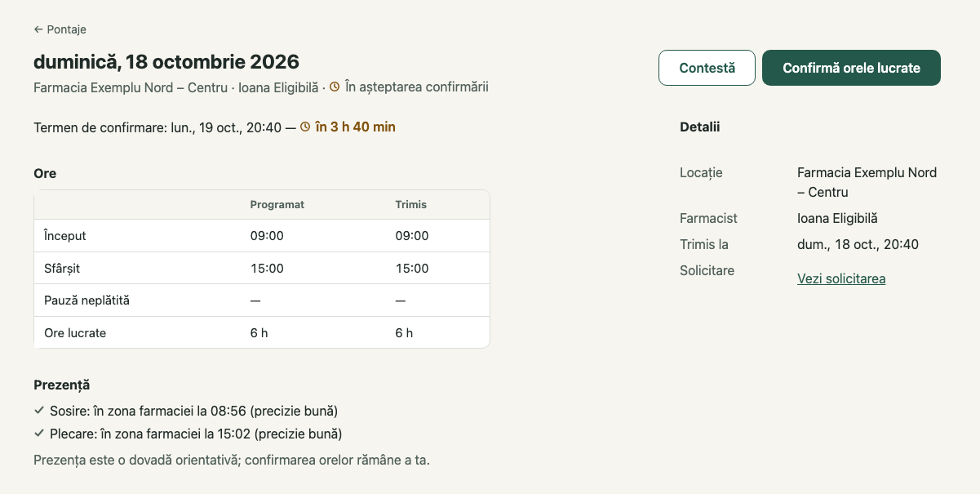Select the Programat column header
Image resolution: width=980 pixels, height=494 pixels.
(x=277, y=204)
